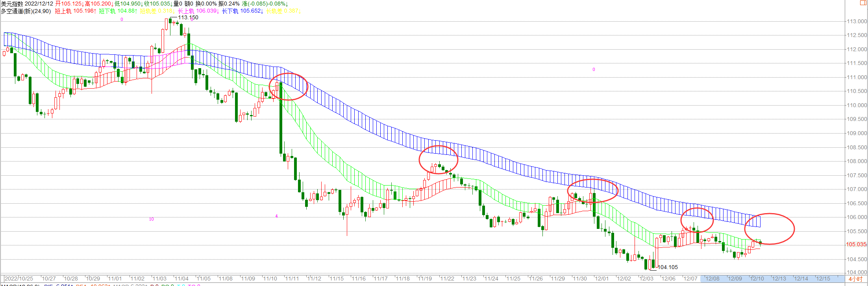Viewport: 868px width, 286px height.
Task: Click the 12/15 date axis label
Action: (x=823, y=279)
